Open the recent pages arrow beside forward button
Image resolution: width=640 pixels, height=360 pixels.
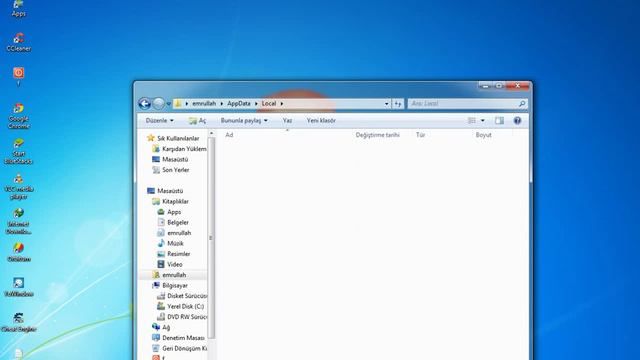(x=169, y=104)
